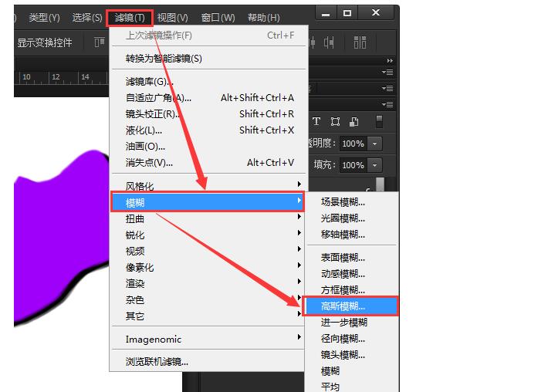
Task: Expand the 视频 submenu arrow
Action: tap(299, 248)
